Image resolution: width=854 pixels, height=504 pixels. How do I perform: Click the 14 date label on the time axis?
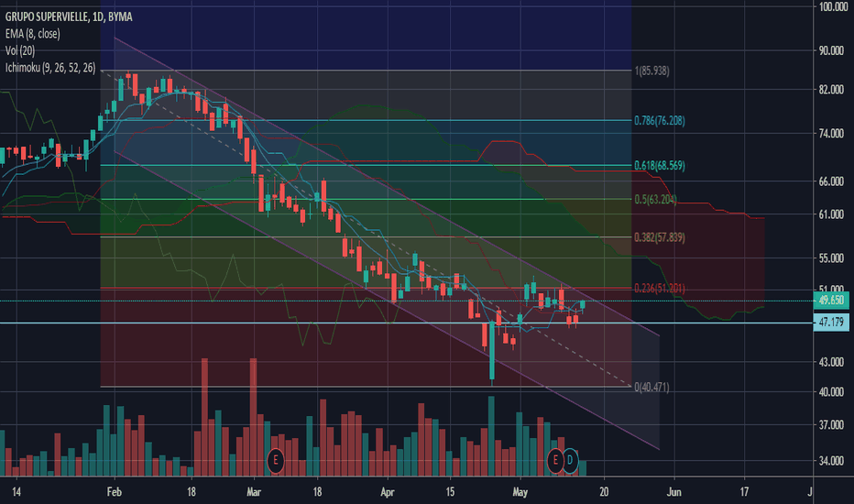pyautogui.click(x=16, y=492)
